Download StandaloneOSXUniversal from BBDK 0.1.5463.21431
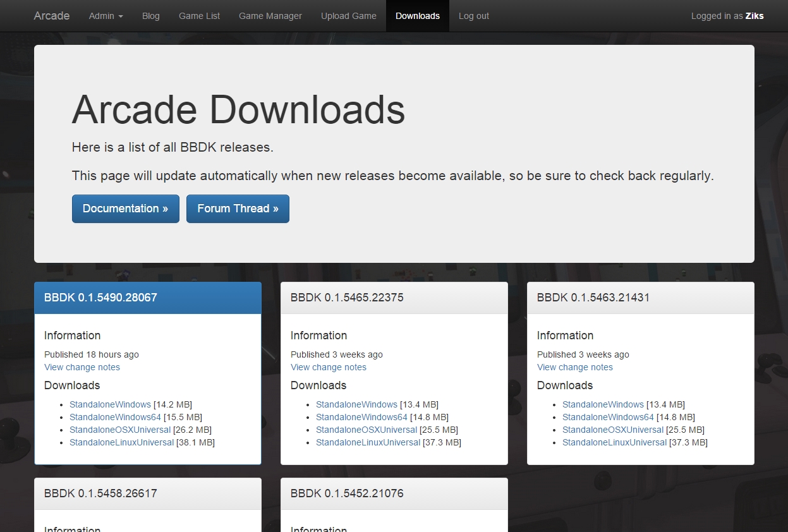This screenshot has height=532, width=788. [613, 430]
